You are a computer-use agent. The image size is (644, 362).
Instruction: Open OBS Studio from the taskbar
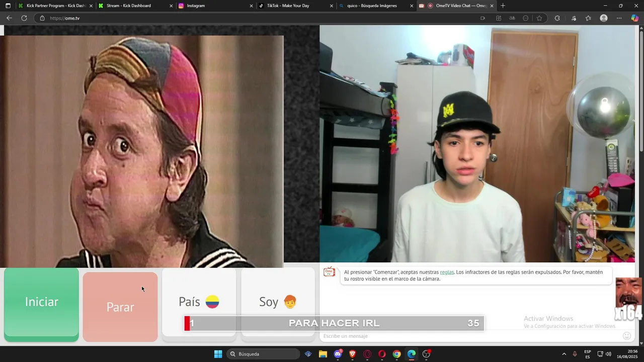click(426, 354)
